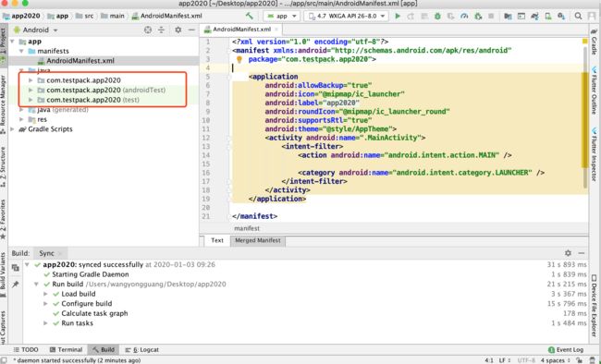Expand com.testpack.app2020 (androidTest) package
Image resolution: width=601 pixels, height=364 pixels.
(x=31, y=90)
